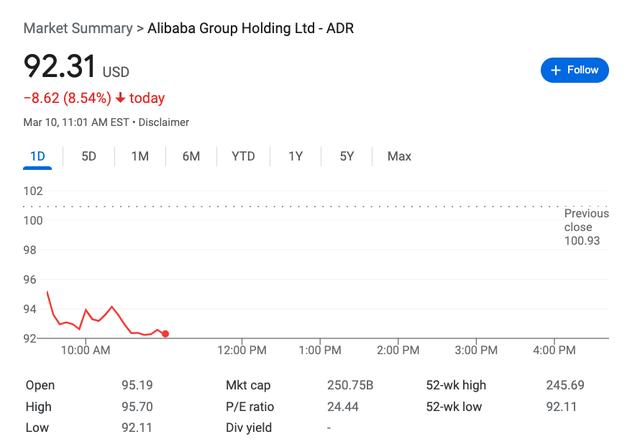
Task: Open the 6M chart range
Action: (191, 156)
